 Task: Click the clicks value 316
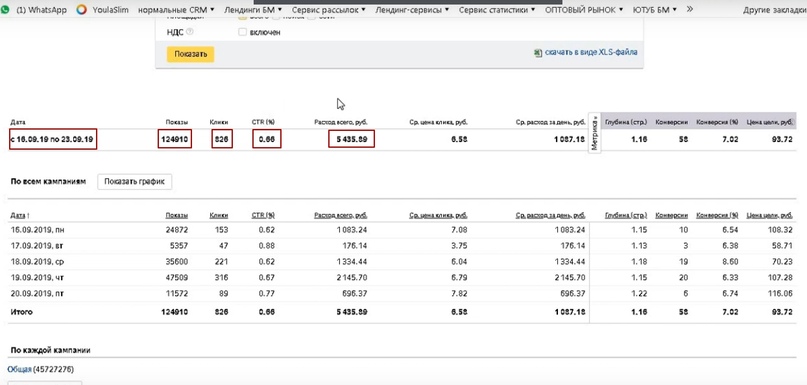pyautogui.click(x=221, y=277)
